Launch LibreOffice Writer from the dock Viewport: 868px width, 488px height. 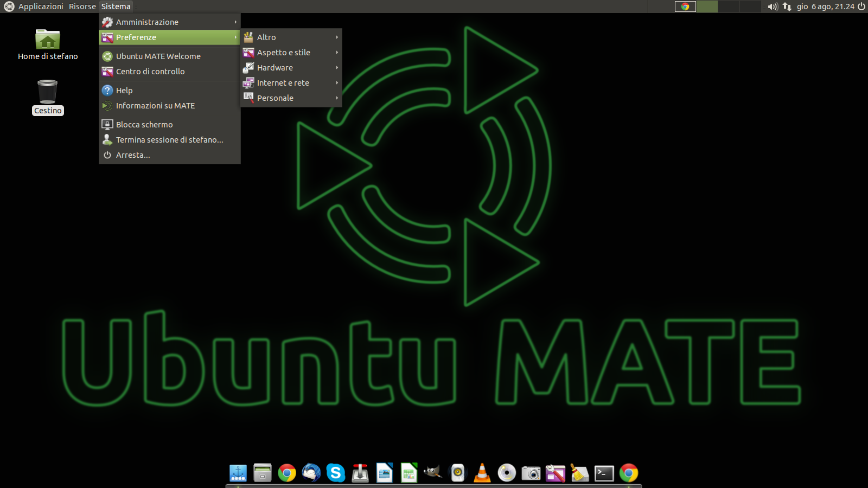coord(385,473)
